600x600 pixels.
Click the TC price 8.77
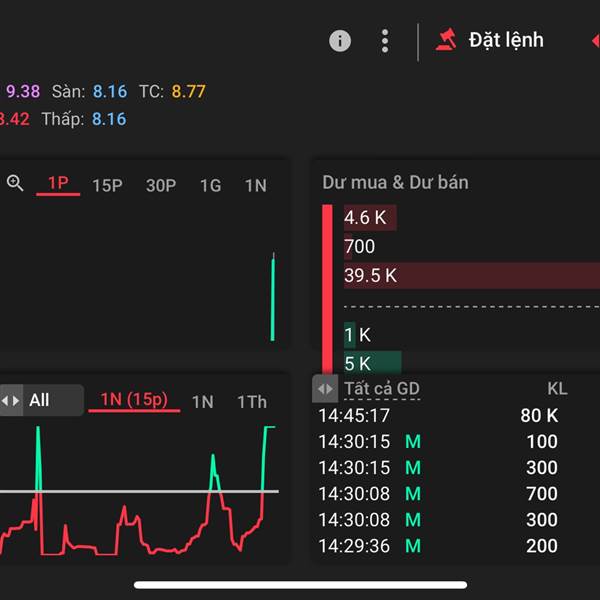tap(189, 91)
